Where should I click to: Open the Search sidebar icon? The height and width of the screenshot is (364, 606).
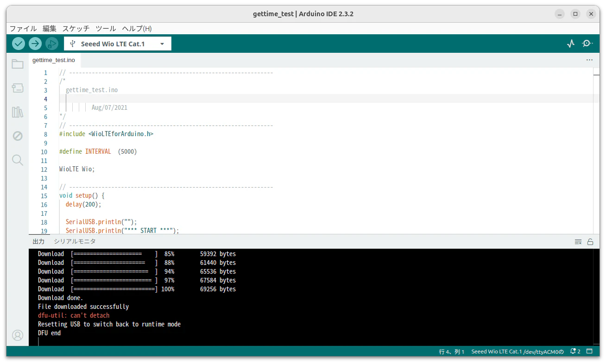[18, 160]
